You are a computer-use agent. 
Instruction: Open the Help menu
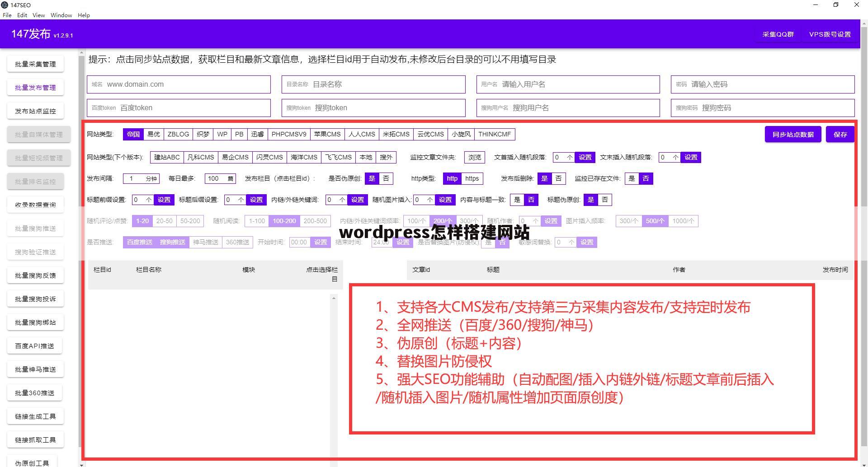click(x=84, y=15)
